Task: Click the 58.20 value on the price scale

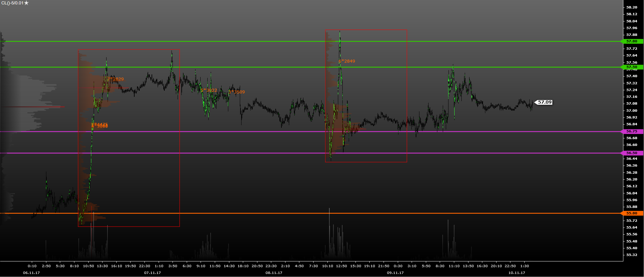Action: 631,7
